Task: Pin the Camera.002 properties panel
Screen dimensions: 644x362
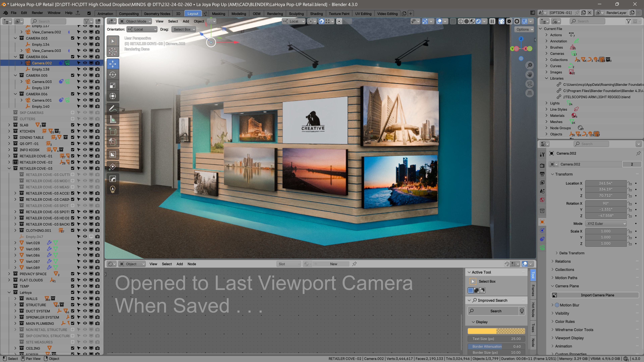Action: point(638,153)
